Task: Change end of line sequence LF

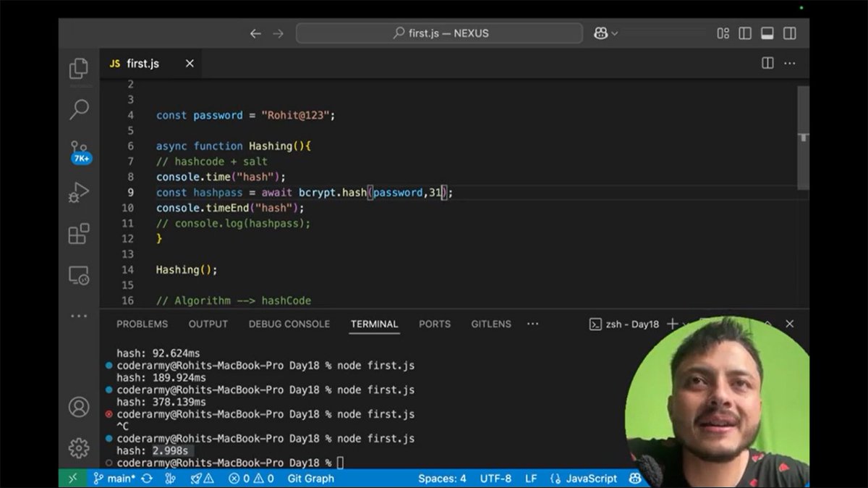Action: click(531, 479)
